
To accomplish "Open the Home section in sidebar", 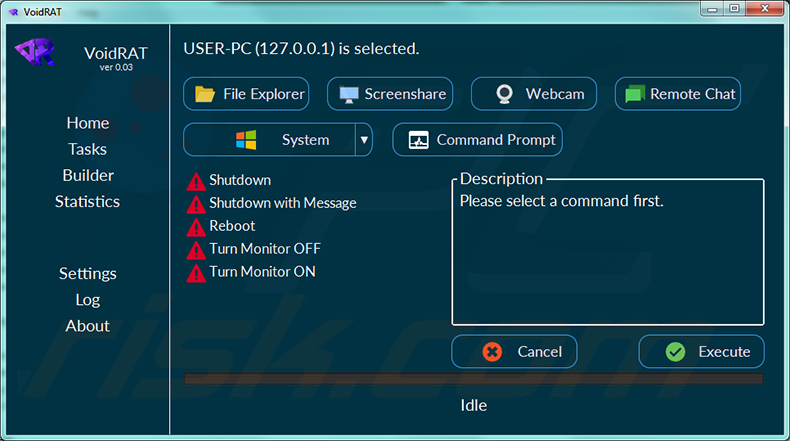I will click(88, 123).
